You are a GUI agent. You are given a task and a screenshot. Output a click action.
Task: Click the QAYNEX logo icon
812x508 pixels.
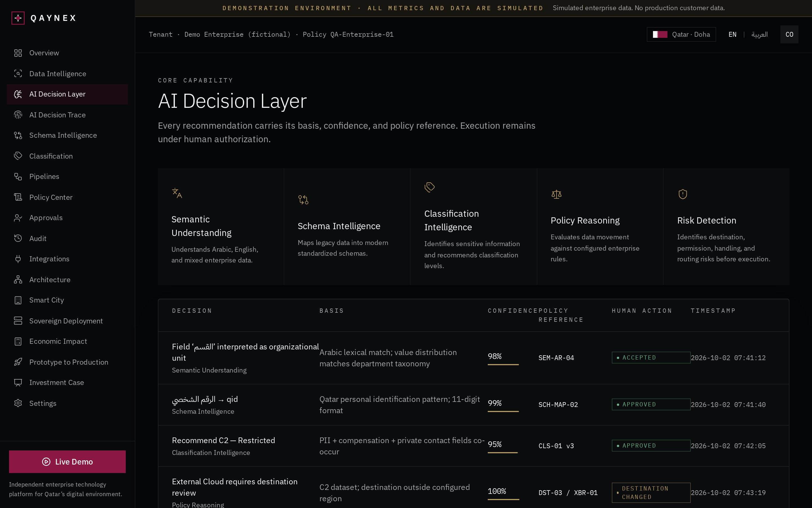(x=18, y=18)
